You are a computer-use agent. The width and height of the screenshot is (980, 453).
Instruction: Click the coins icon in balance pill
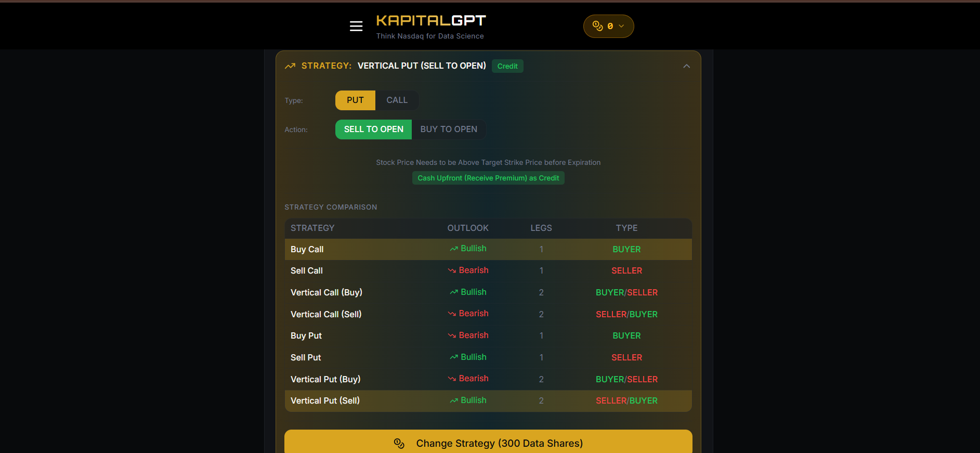(598, 26)
